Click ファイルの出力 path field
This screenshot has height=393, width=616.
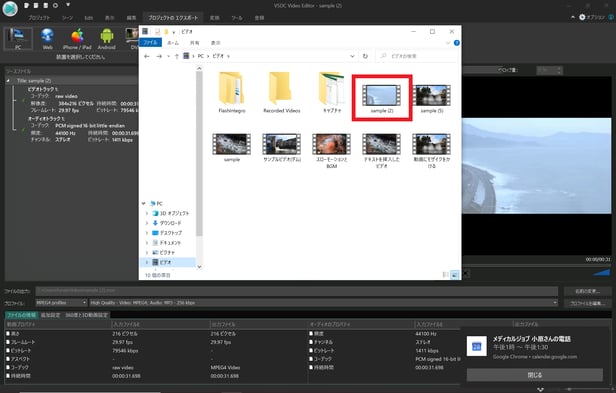coord(297,291)
